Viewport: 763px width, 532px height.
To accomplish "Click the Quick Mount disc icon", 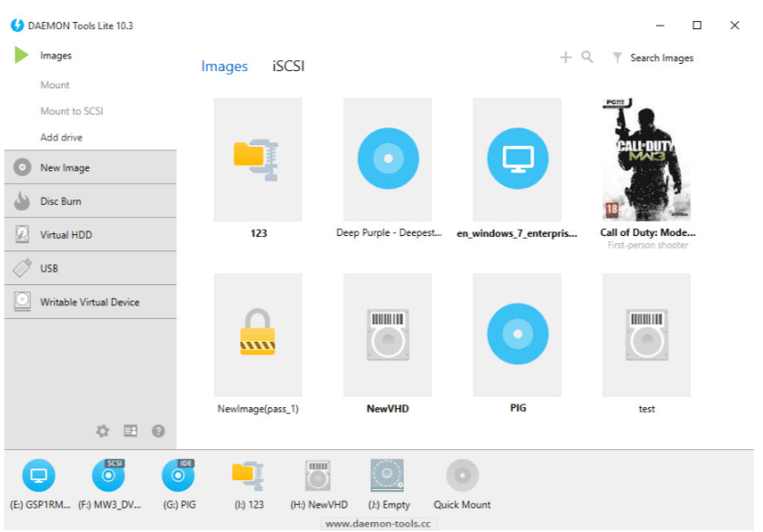I will tap(462, 476).
